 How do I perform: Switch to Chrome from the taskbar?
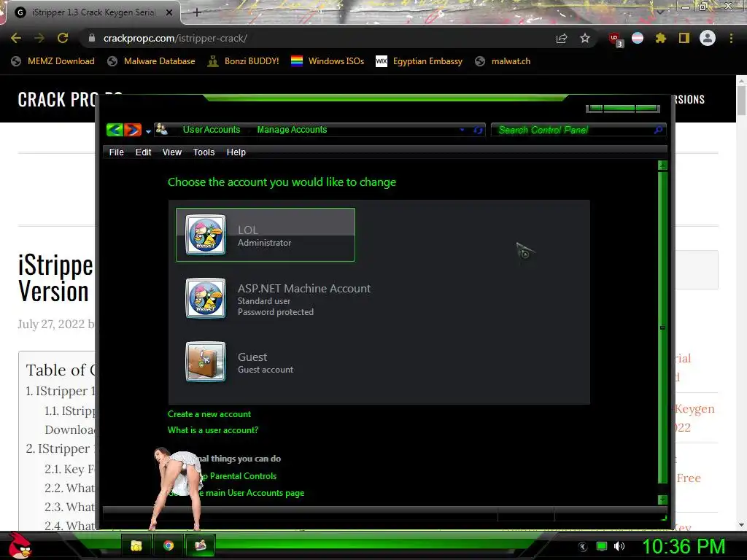[169, 545]
